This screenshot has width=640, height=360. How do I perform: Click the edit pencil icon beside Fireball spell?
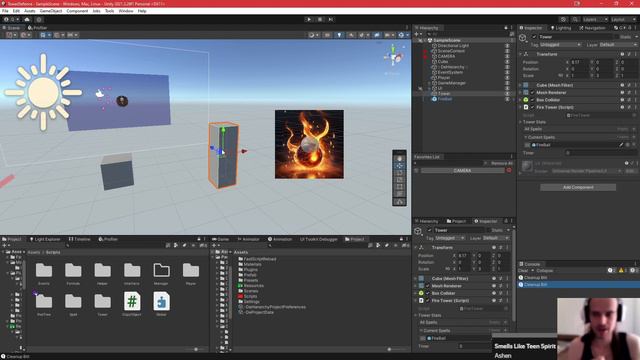[x=622, y=144]
